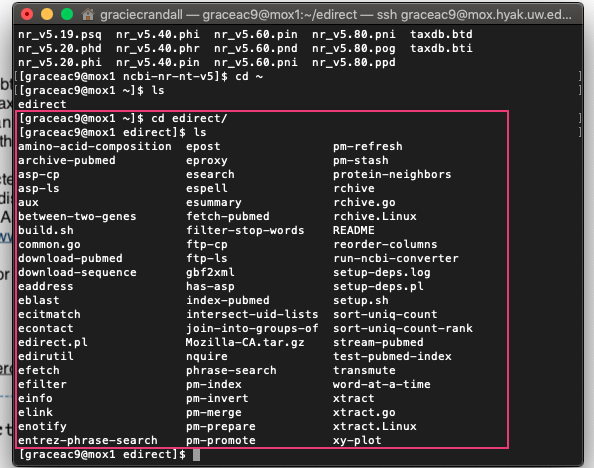Select the file name Mozilla-CA.tar.gz
Viewport: 594px width, 468px height.
(245, 343)
